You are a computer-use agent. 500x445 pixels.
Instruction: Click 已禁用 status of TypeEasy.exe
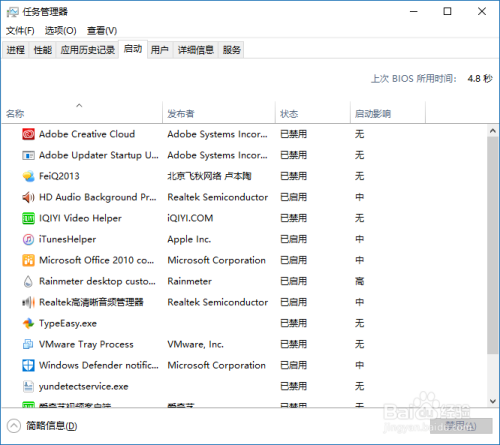coord(293,323)
